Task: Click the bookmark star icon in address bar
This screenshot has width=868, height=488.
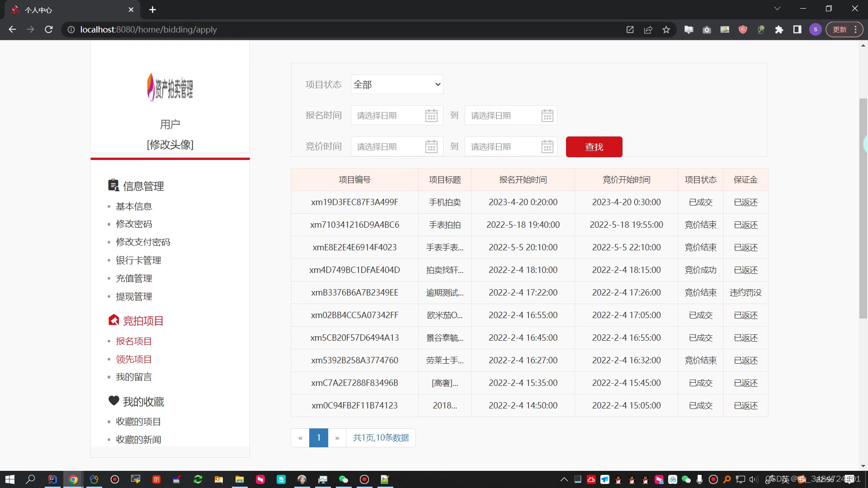Action: [x=666, y=30]
